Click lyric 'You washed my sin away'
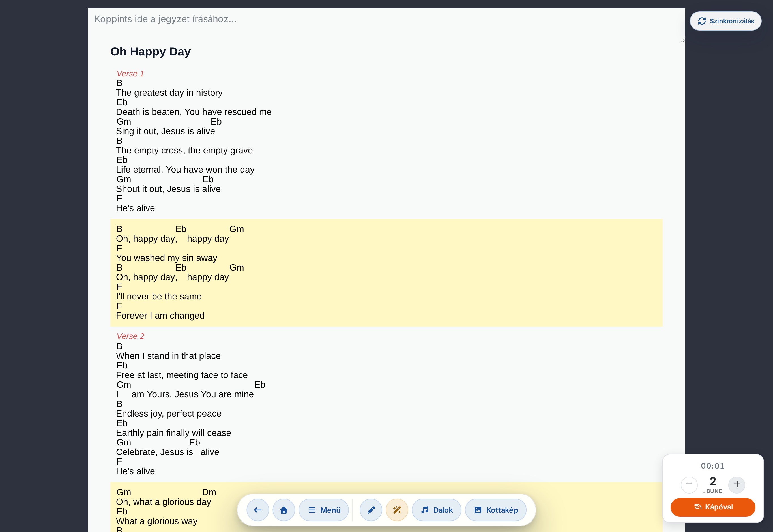 point(167,258)
